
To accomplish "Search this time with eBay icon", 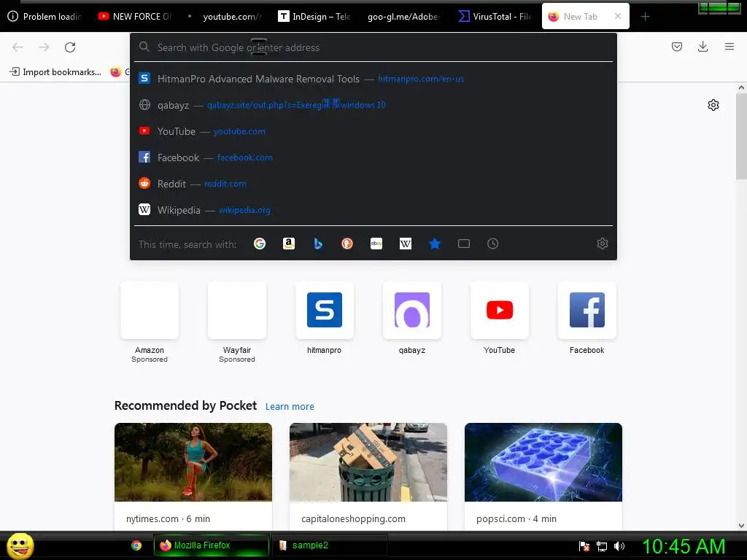I will (376, 244).
